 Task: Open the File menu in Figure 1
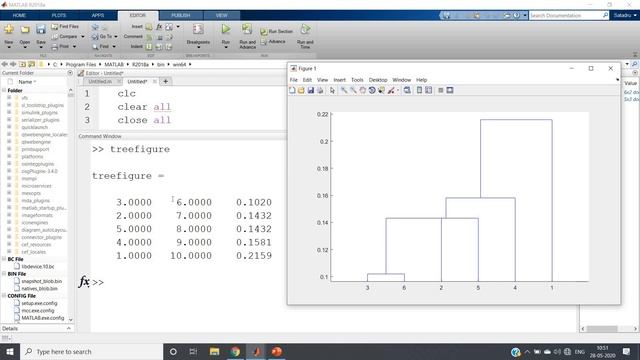tap(294, 80)
